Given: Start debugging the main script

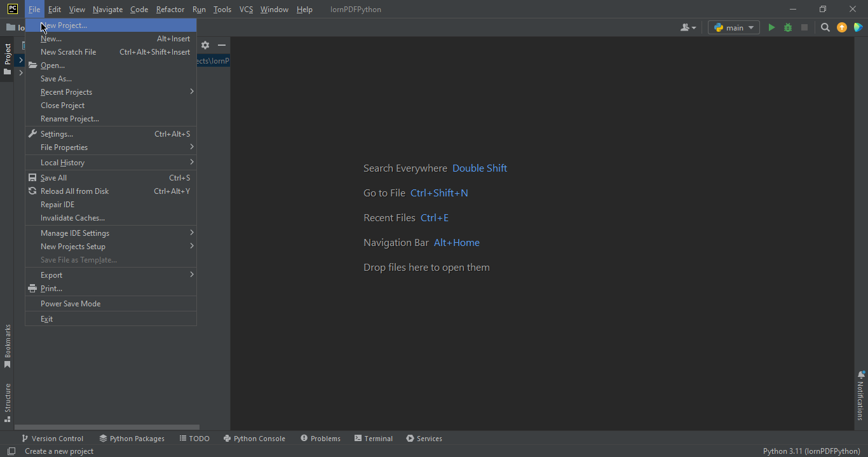Looking at the screenshot, I should [x=787, y=27].
